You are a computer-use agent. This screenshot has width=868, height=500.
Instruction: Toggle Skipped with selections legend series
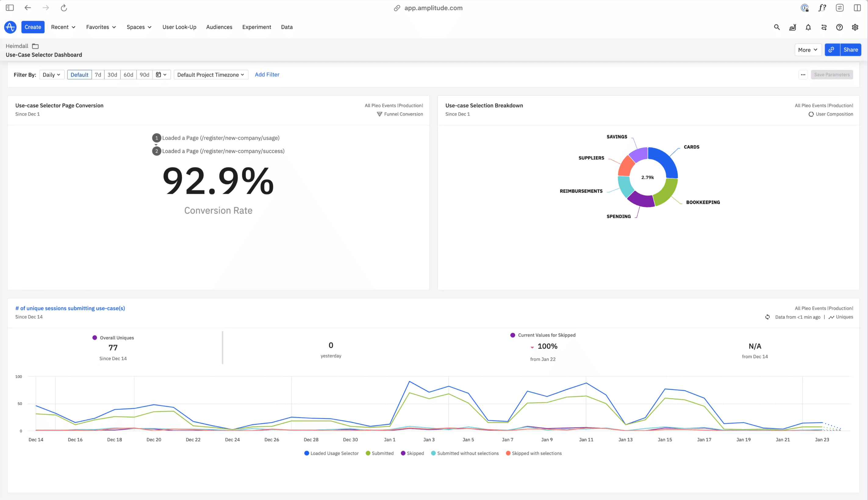[x=534, y=453]
